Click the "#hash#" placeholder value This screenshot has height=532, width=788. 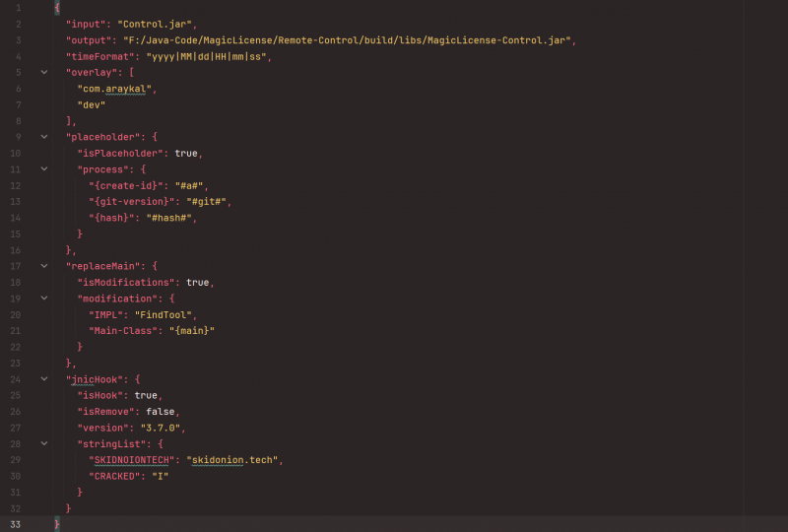tap(167, 218)
